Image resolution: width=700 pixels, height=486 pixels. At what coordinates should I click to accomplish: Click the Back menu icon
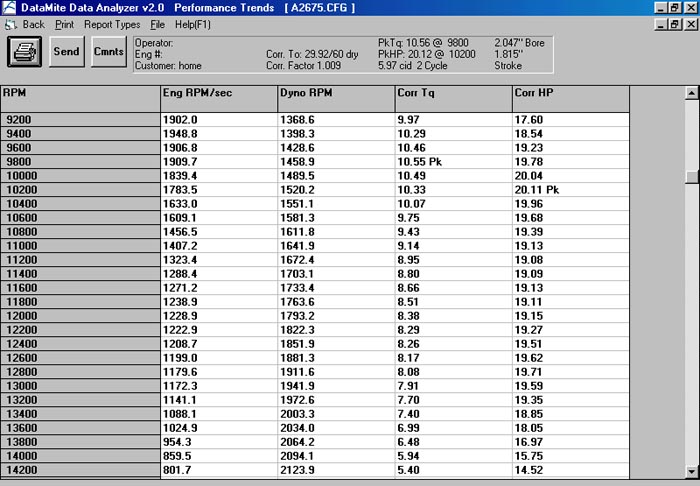[x=11, y=25]
